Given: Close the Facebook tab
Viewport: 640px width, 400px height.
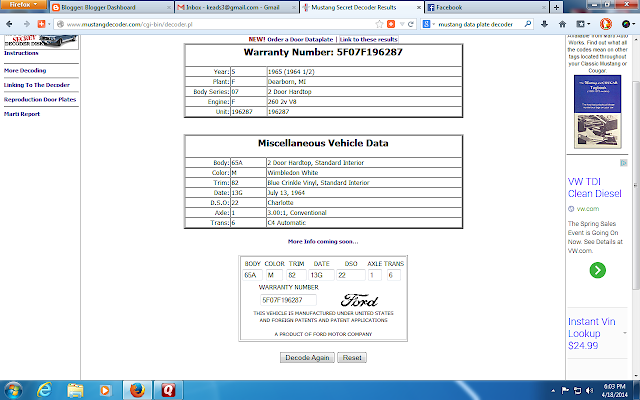Looking at the screenshot, I should click(x=544, y=7).
